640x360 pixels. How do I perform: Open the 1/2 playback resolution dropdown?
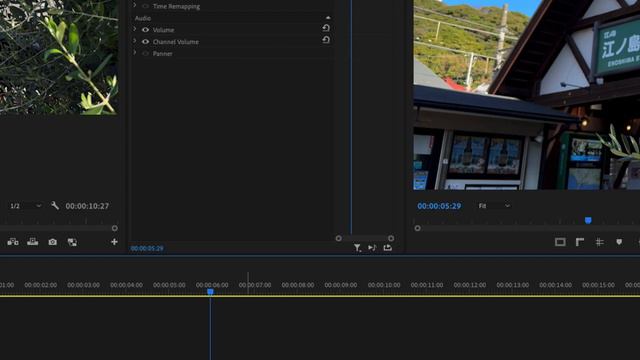26,206
